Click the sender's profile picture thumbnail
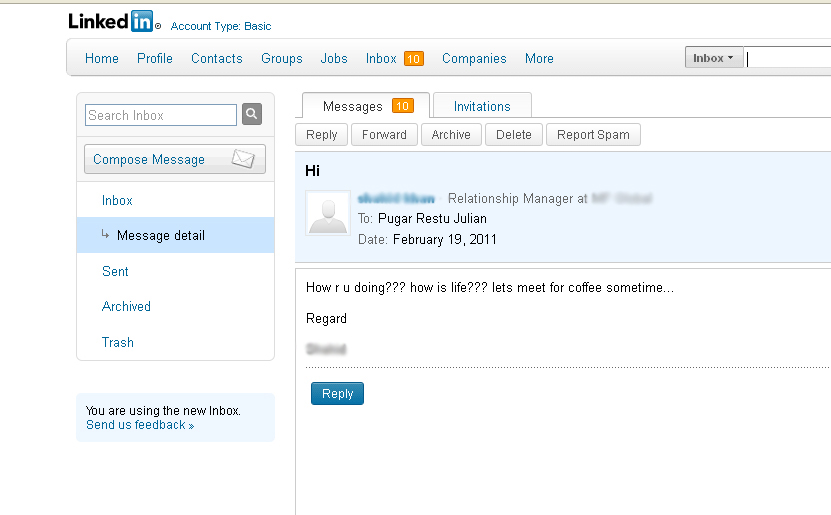This screenshot has width=831, height=515. pyautogui.click(x=327, y=213)
